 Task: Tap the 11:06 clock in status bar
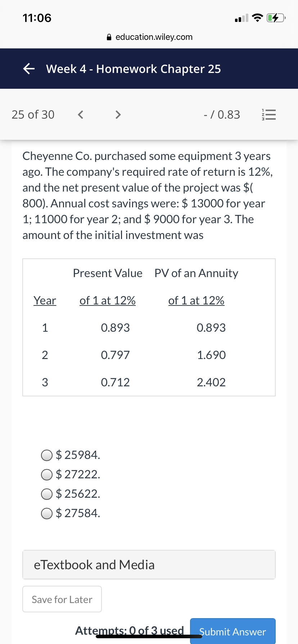pyautogui.click(x=37, y=18)
